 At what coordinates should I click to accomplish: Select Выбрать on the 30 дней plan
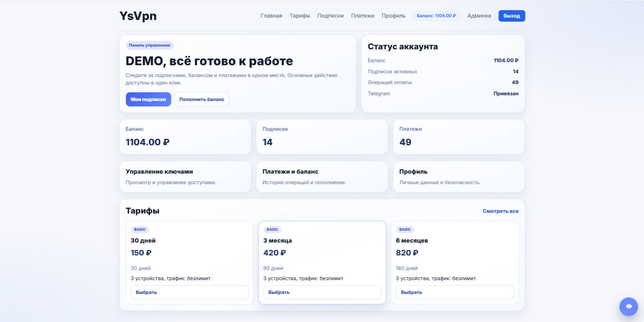(x=189, y=292)
